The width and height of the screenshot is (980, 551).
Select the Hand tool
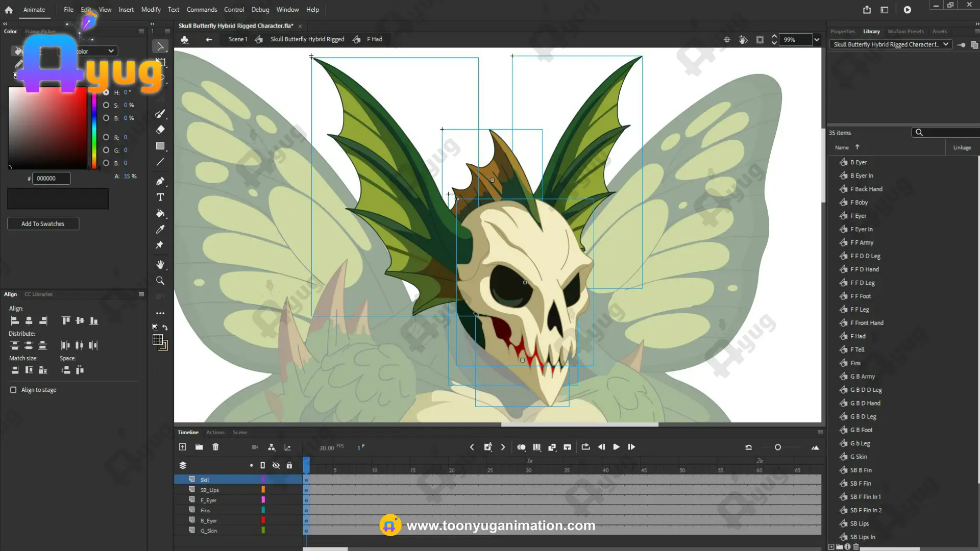pyautogui.click(x=160, y=264)
